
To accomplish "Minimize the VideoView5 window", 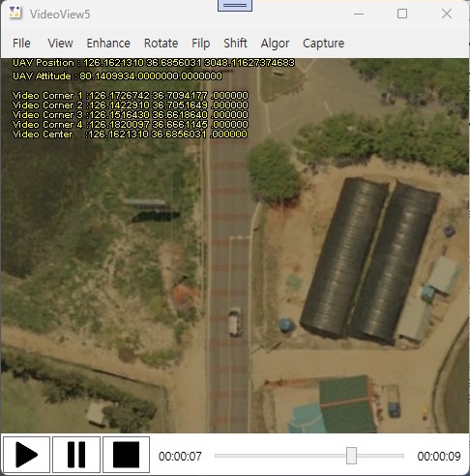I will click(359, 14).
